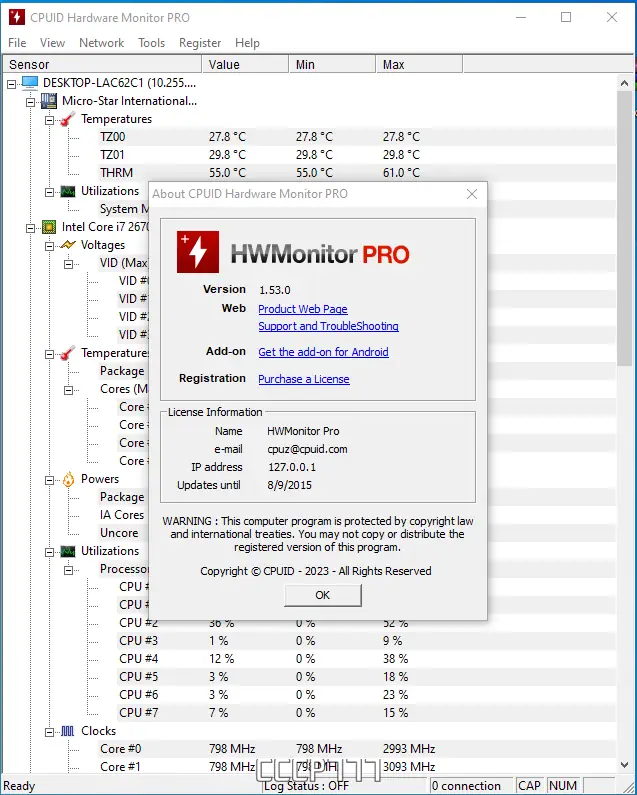The image size is (637, 795).
Task: Select the Core #0 clock row
Action: (x=357, y=749)
